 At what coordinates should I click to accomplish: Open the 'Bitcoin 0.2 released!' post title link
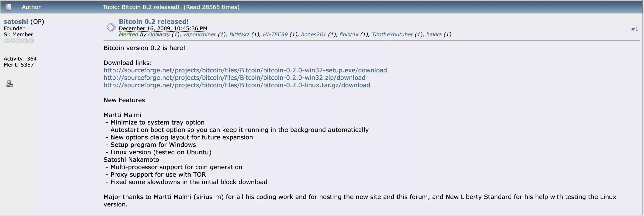(x=154, y=21)
